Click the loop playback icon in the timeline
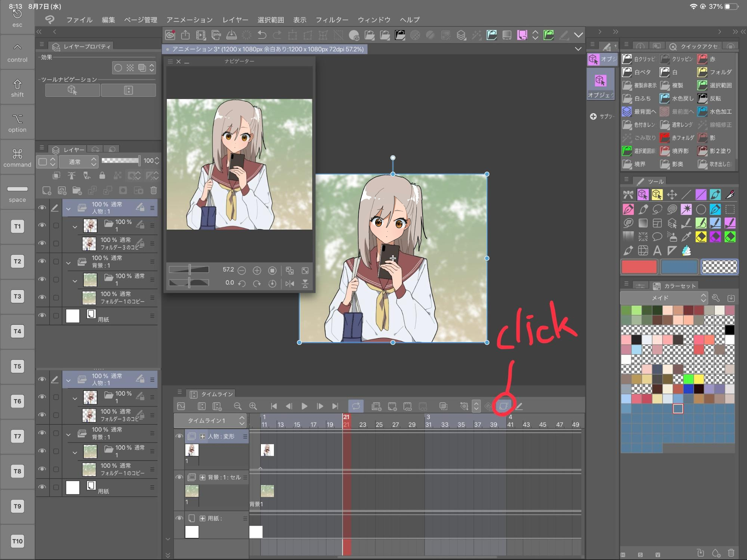Viewport: 747px width, 560px height. [356, 406]
